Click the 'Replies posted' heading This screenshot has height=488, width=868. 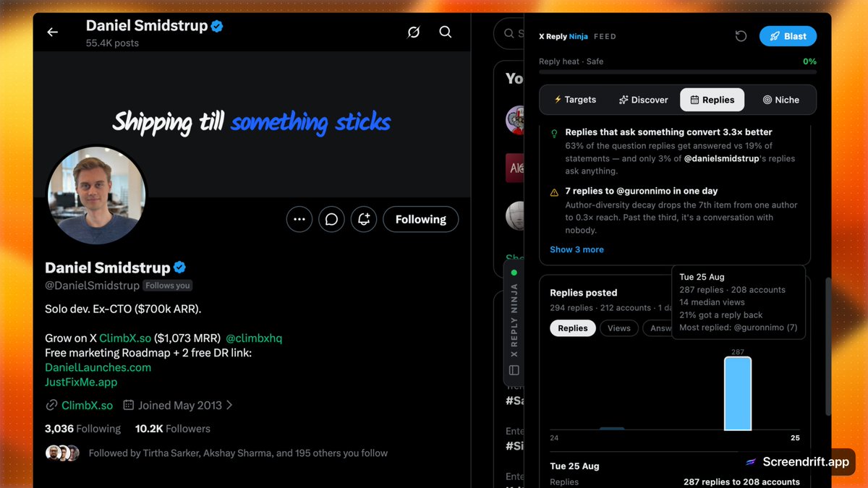[x=584, y=293]
